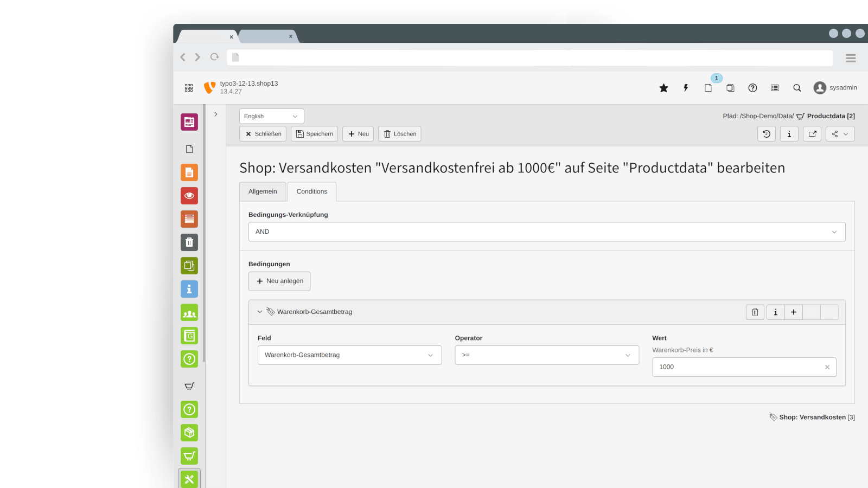Clear the Wert field value 1000
Image resolution: width=868 pixels, height=488 pixels.
[x=827, y=367]
